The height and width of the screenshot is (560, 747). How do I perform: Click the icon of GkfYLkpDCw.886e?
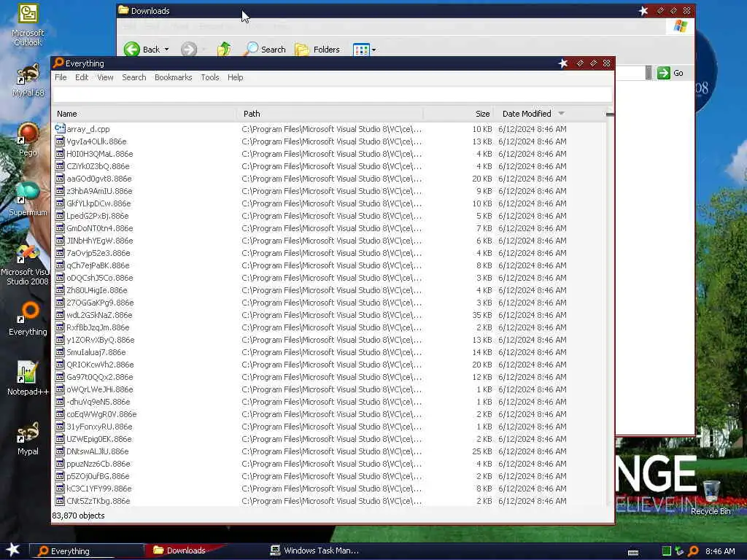point(60,203)
